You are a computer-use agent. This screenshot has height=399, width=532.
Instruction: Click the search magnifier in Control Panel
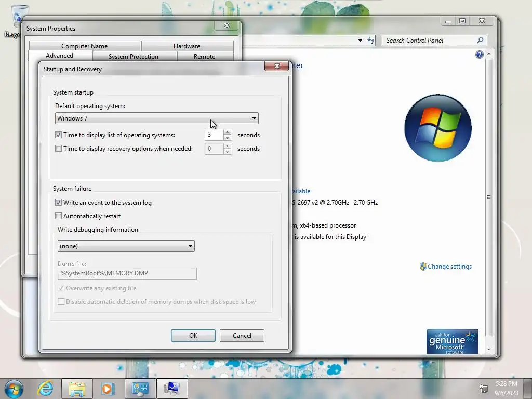[x=480, y=41]
